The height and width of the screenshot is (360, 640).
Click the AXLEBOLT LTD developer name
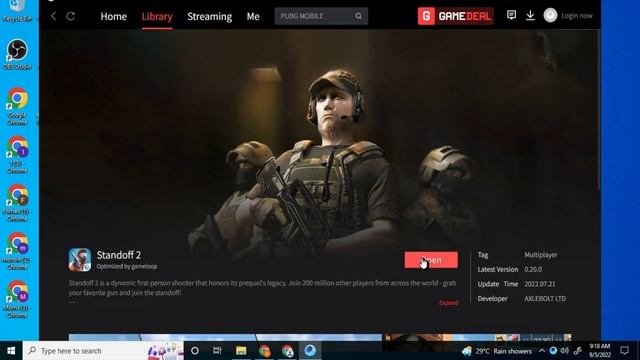tap(545, 299)
